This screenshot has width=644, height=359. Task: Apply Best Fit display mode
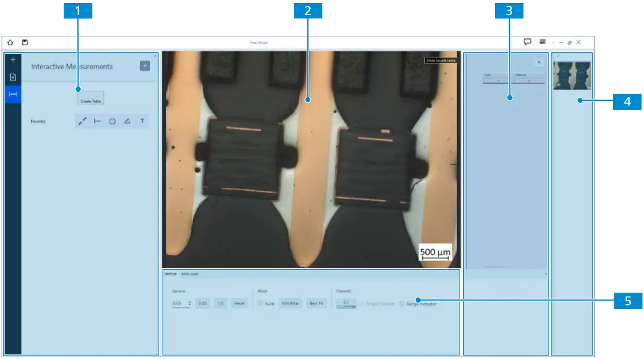[316, 304]
